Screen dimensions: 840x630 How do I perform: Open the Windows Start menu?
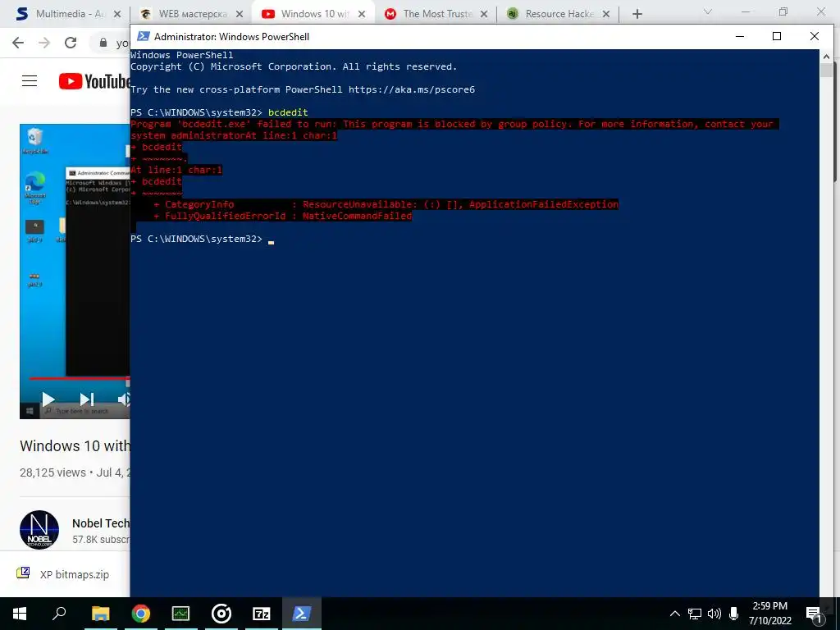pyautogui.click(x=20, y=614)
